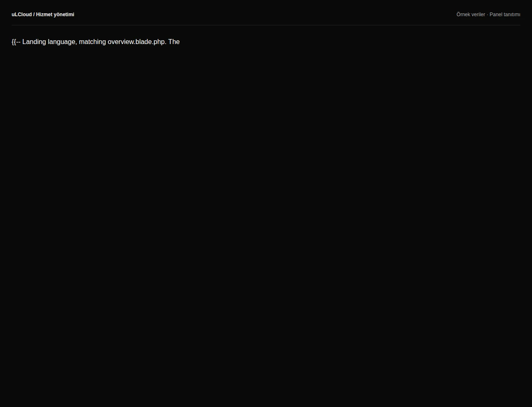Open the Örnek veriler link
Image resolution: width=532 pixels, height=407 pixels.
click(x=470, y=15)
